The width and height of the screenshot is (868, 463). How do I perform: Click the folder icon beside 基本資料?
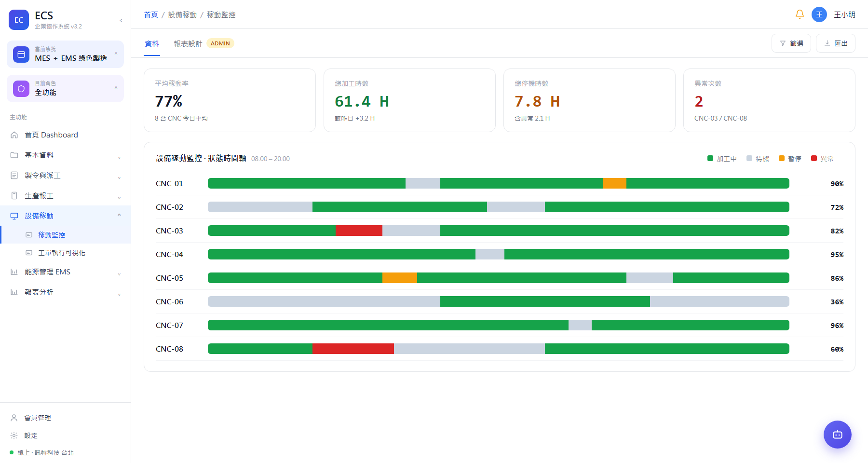point(14,155)
